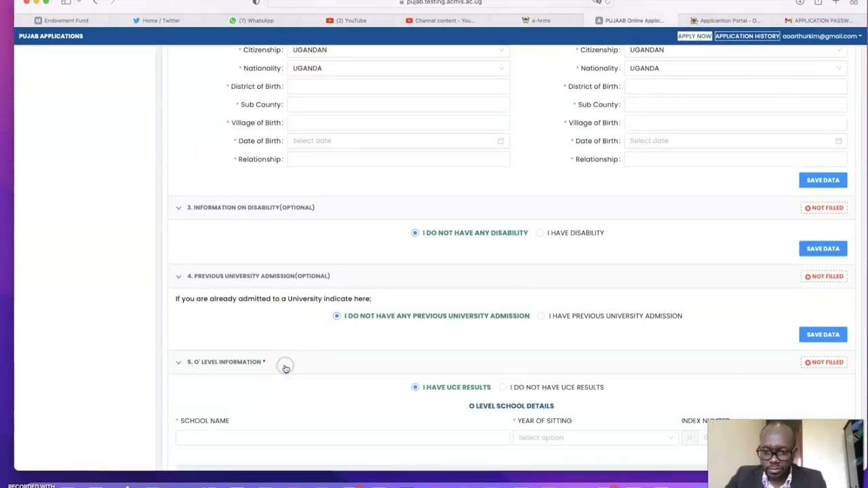Click the right Date of Birth field
This screenshot has width=868, height=488.
click(736, 141)
